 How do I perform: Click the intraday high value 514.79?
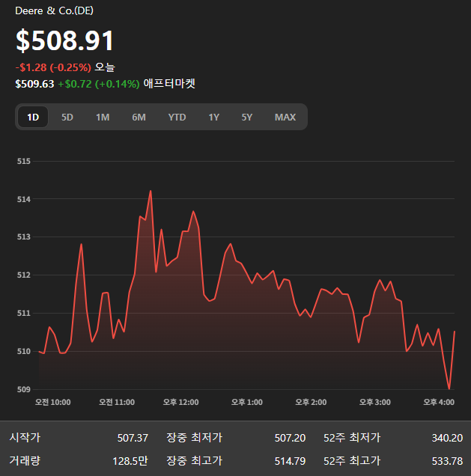coord(290,462)
